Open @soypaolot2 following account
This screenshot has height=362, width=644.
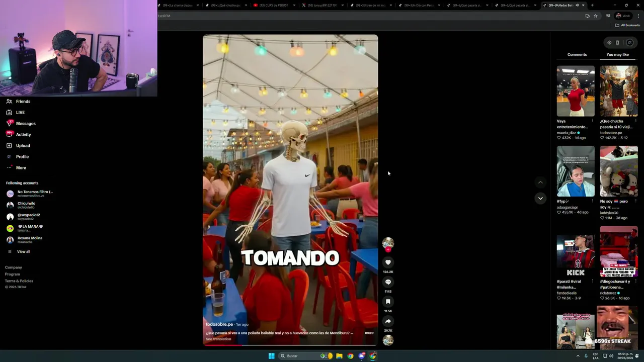pyautogui.click(x=23, y=216)
